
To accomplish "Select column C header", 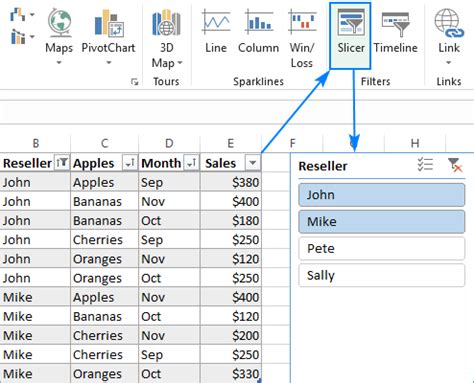I will (x=104, y=143).
